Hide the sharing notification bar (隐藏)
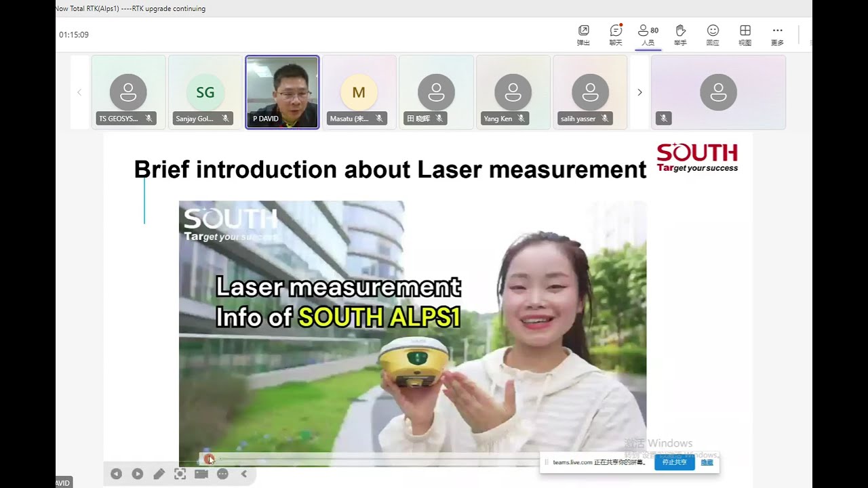The height and width of the screenshot is (488, 868). point(707,462)
